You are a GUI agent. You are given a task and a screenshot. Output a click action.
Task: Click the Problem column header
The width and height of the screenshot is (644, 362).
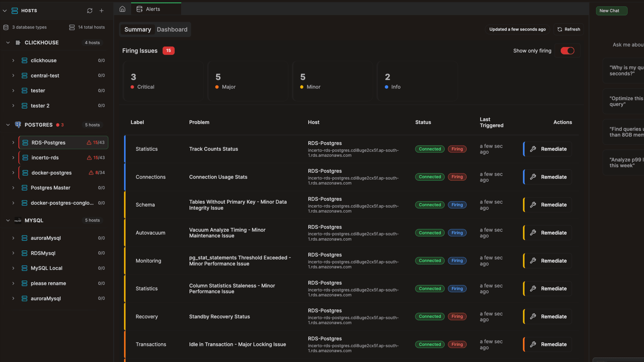coord(199,122)
